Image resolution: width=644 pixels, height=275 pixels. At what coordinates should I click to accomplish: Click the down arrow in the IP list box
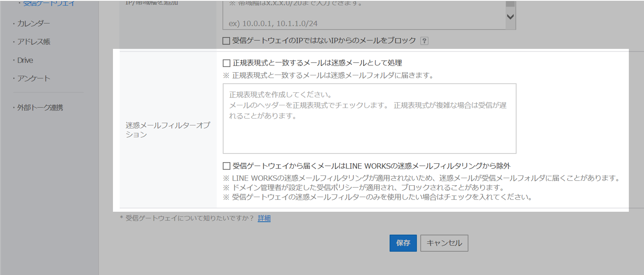point(510,17)
